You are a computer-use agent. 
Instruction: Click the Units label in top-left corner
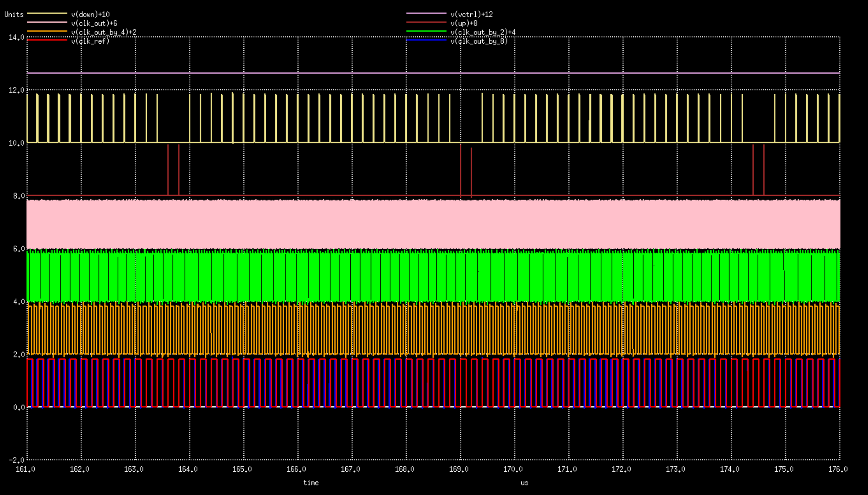[14, 15]
